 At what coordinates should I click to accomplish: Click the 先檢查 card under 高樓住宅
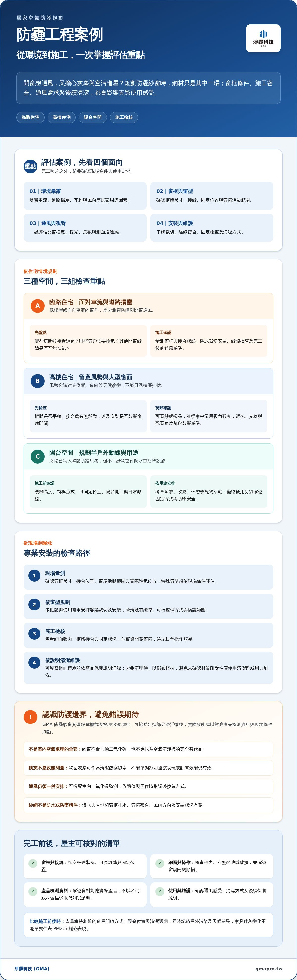pyautogui.click(x=88, y=416)
